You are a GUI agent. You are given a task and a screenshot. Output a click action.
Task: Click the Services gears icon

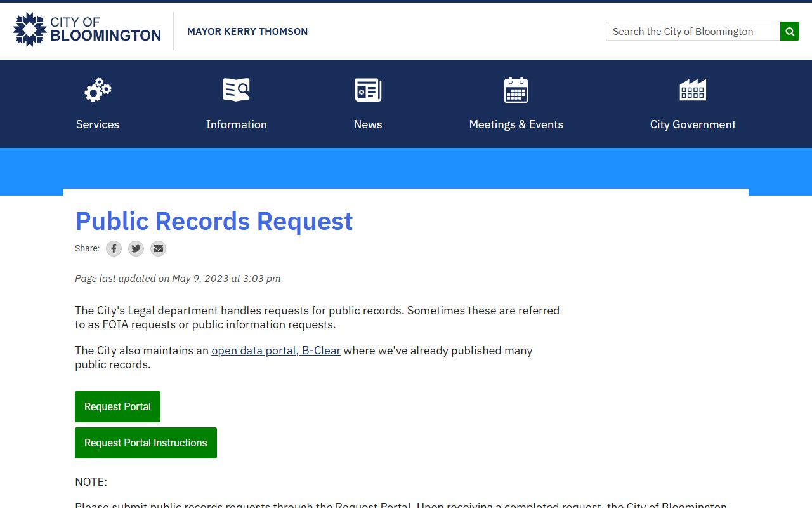point(98,90)
